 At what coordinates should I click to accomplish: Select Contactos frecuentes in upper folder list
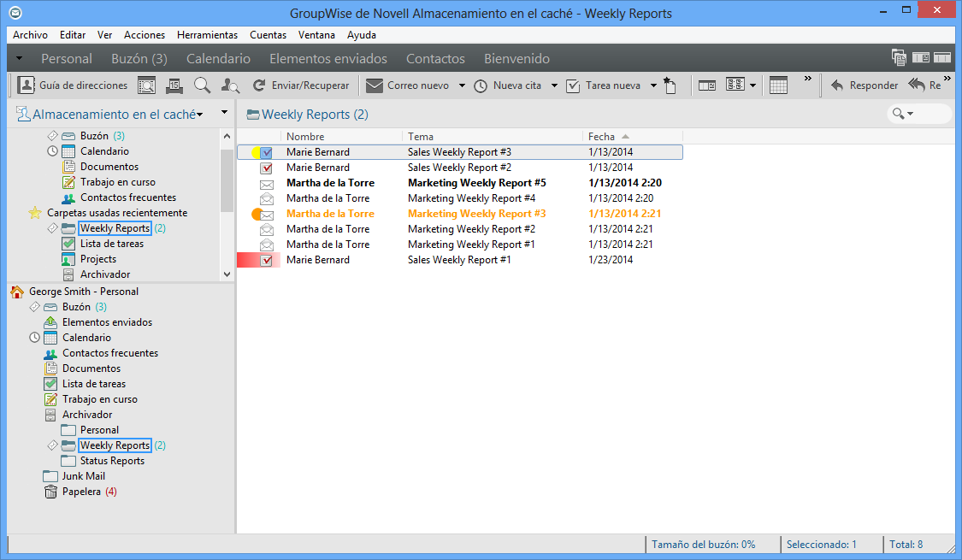click(119, 197)
